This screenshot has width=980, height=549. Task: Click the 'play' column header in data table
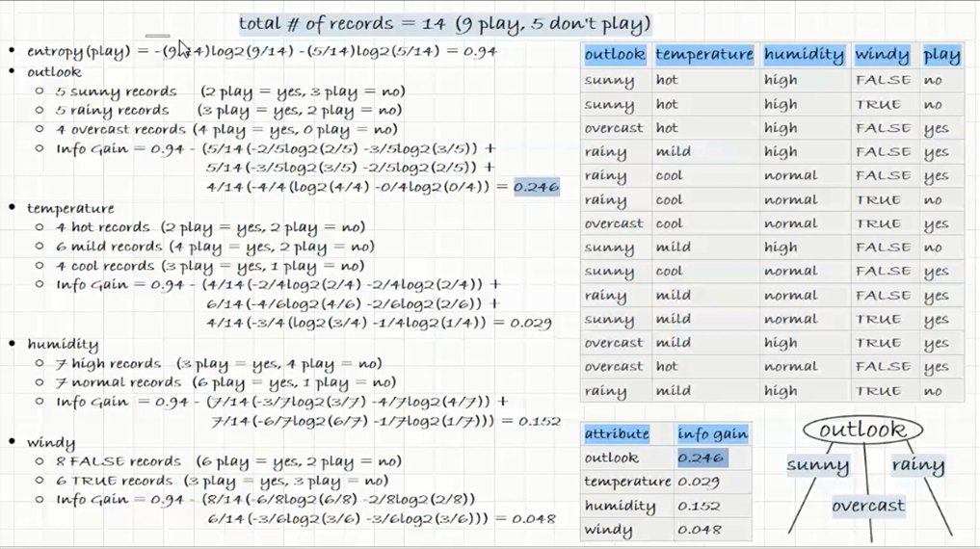[x=941, y=55]
